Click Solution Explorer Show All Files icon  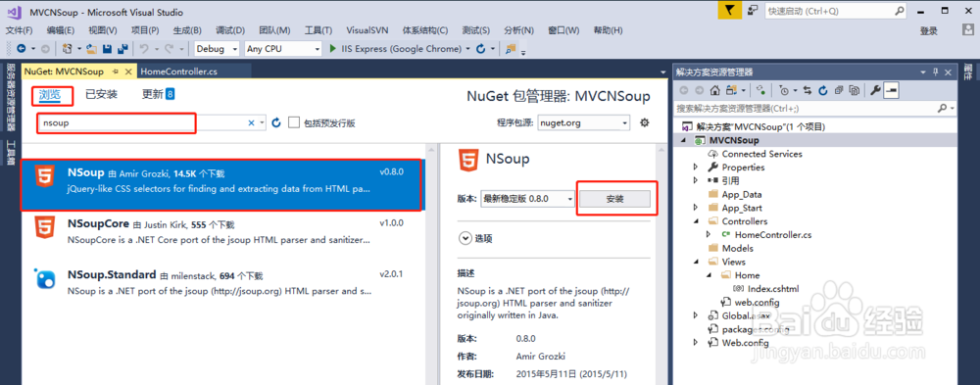855,91
